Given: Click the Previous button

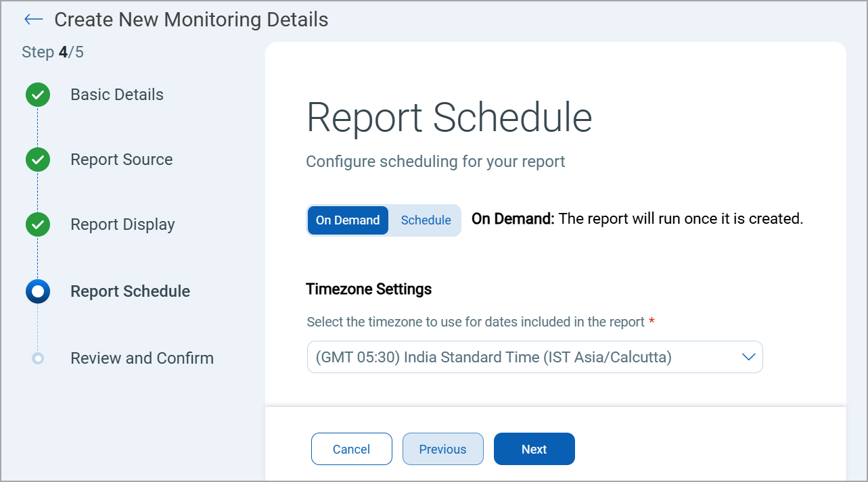Looking at the screenshot, I should 442,449.
